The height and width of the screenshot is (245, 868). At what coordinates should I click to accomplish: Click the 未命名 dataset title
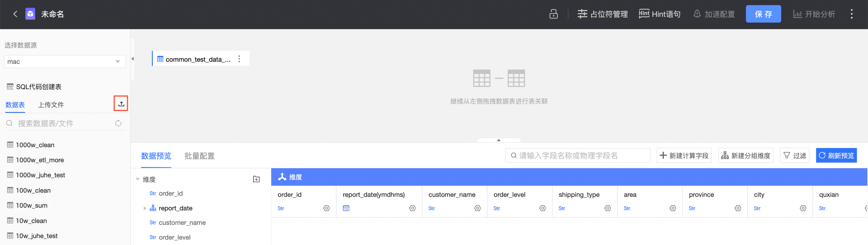point(52,14)
